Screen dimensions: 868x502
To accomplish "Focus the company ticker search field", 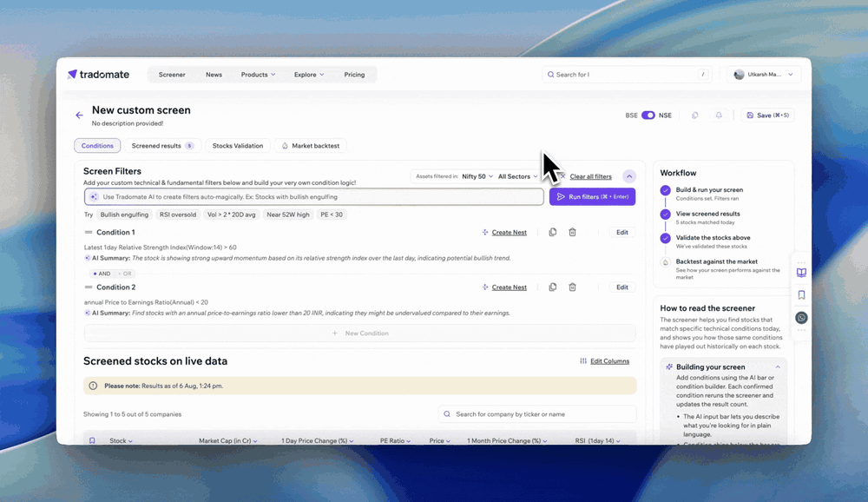I will pos(537,414).
